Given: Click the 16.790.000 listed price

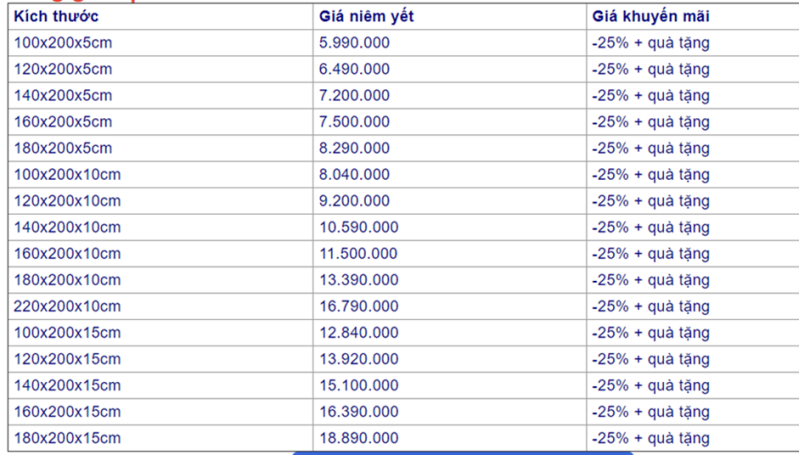Looking at the screenshot, I should pyautogui.click(x=359, y=306).
